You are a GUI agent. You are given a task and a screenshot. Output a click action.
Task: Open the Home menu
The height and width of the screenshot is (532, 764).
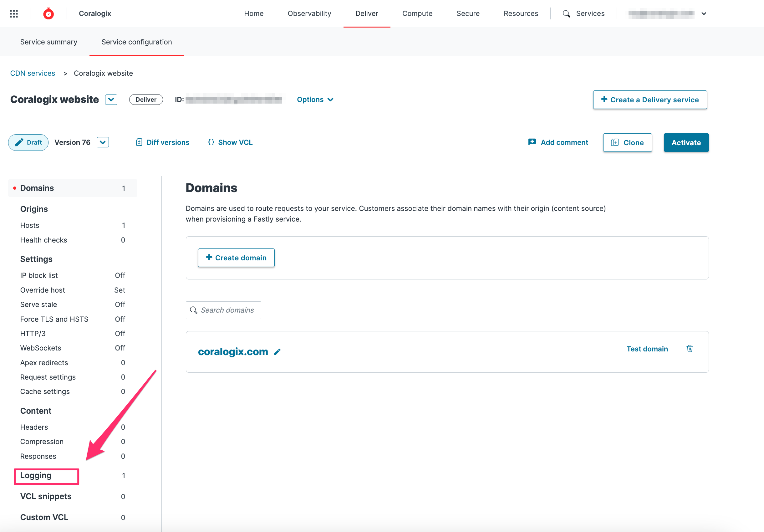(x=253, y=14)
